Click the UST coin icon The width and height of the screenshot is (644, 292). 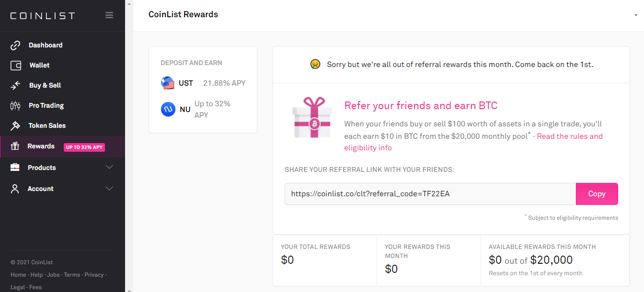point(168,83)
